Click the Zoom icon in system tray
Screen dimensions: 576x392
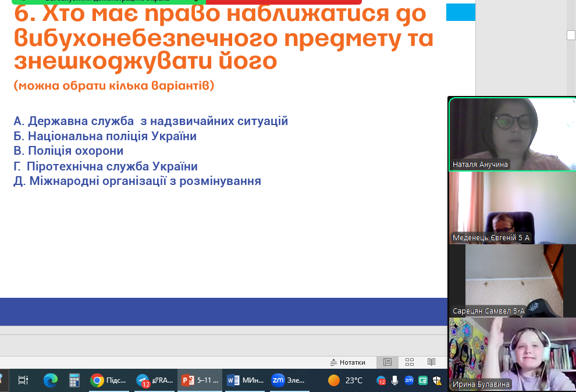pos(409,380)
